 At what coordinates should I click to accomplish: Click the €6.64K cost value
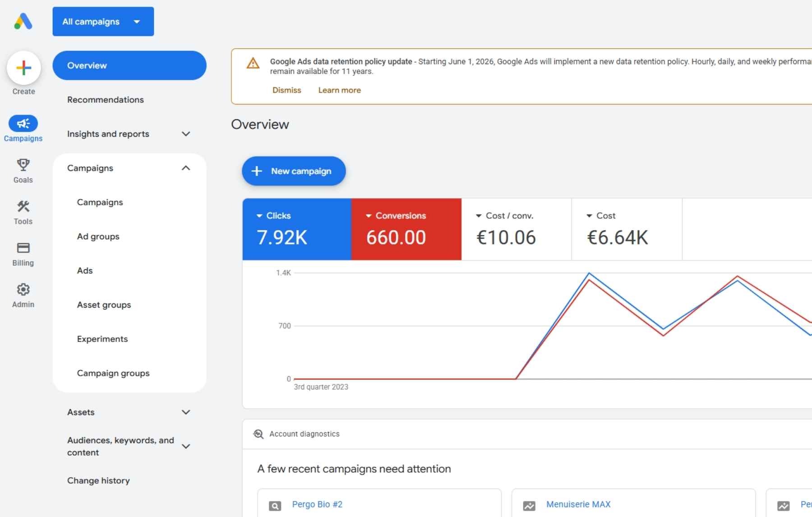coord(618,238)
